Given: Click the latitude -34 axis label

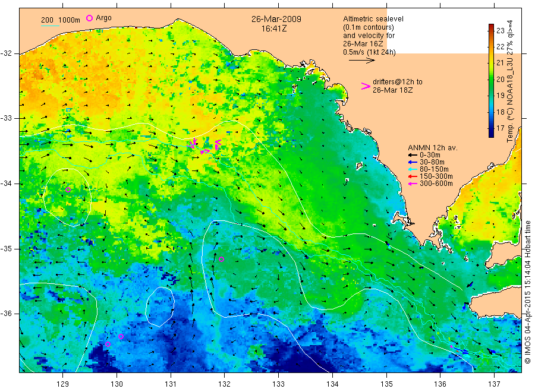Looking at the screenshot, I should click(x=6, y=184).
